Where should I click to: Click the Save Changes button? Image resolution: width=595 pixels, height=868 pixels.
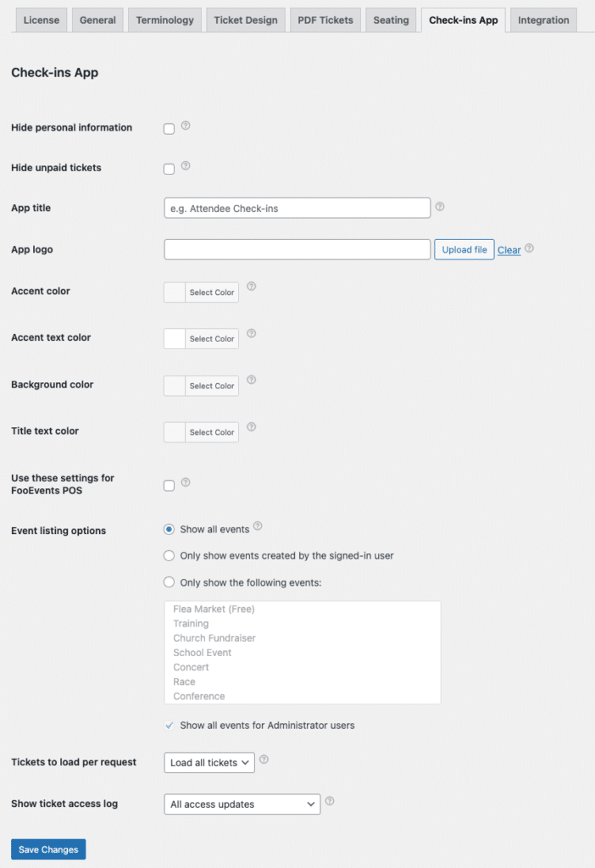(47, 849)
